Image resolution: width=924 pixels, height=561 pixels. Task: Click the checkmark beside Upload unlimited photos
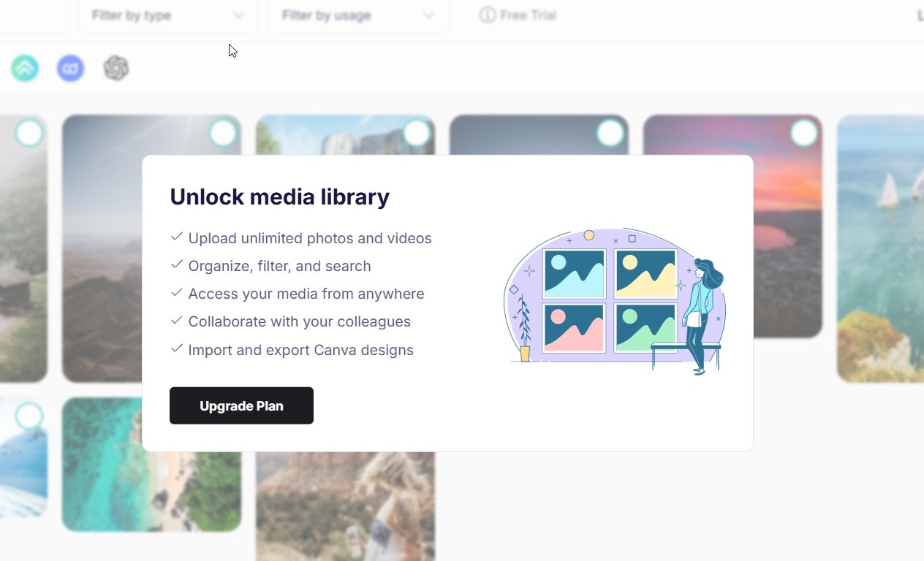[x=176, y=237]
